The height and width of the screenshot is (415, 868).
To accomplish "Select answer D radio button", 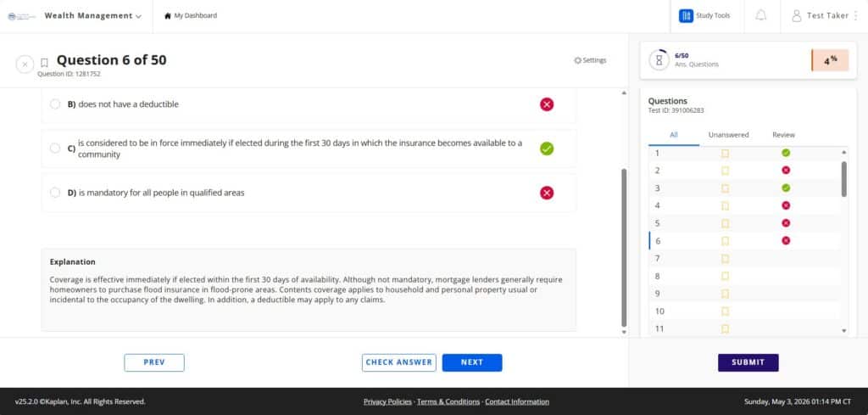I will (55, 193).
